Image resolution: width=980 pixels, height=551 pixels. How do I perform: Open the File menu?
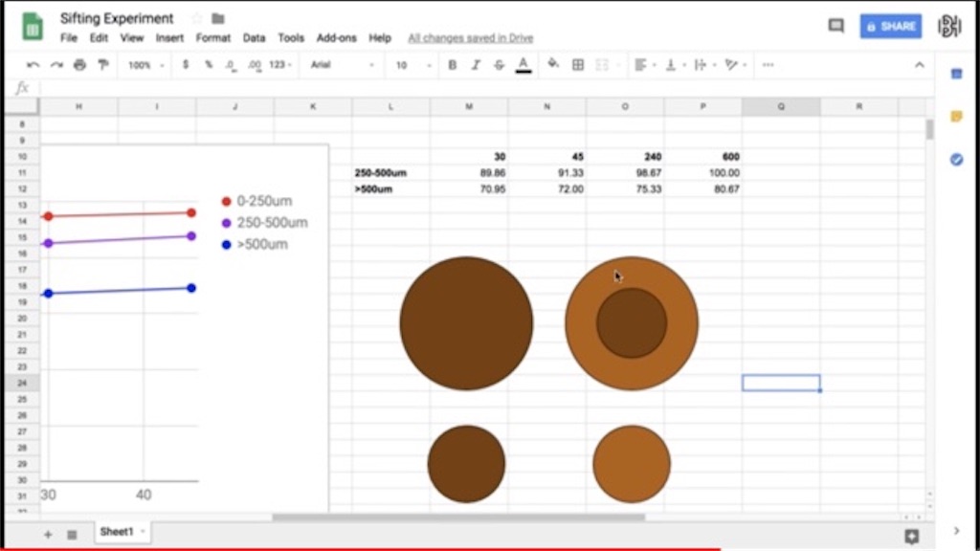(x=69, y=38)
